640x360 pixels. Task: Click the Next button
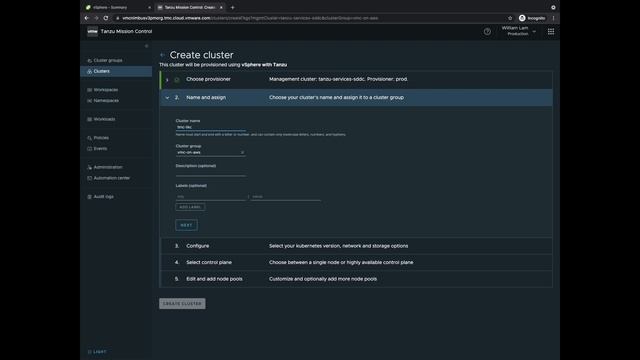pyautogui.click(x=187, y=225)
